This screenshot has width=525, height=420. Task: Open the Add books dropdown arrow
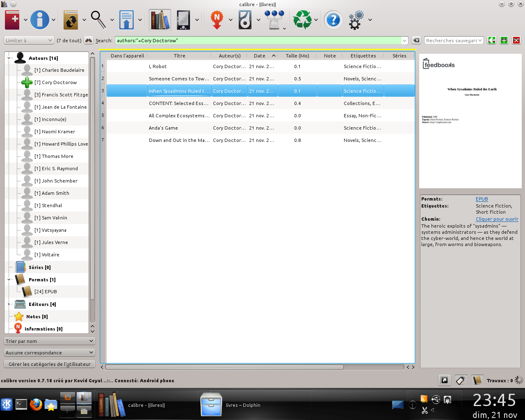coord(25,20)
